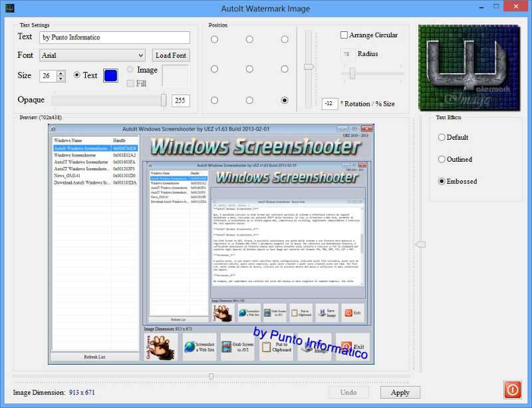This screenshot has height=408, width=532.
Task: Select the Image watermark radio option
Action: pos(130,70)
